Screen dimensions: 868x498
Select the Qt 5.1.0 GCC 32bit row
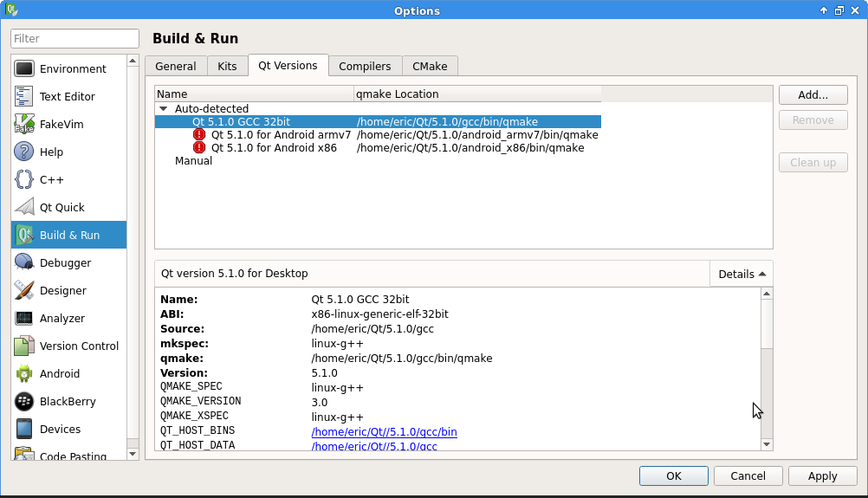point(378,122)
